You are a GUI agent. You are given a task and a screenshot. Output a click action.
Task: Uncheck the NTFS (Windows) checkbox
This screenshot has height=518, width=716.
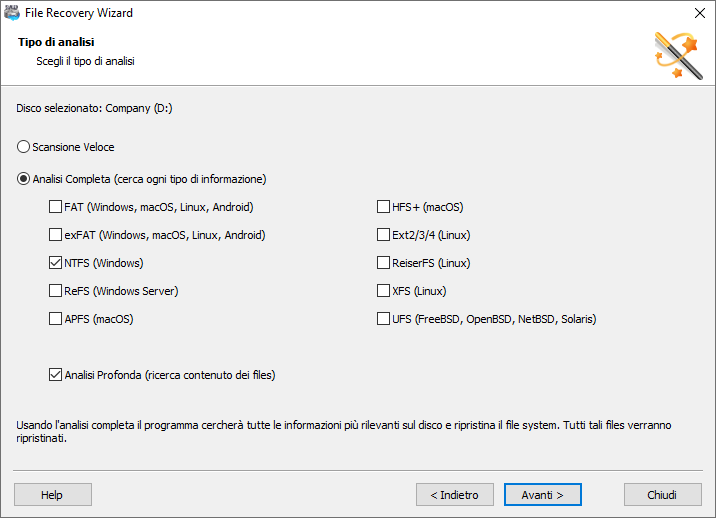click(x=55, y=263)
